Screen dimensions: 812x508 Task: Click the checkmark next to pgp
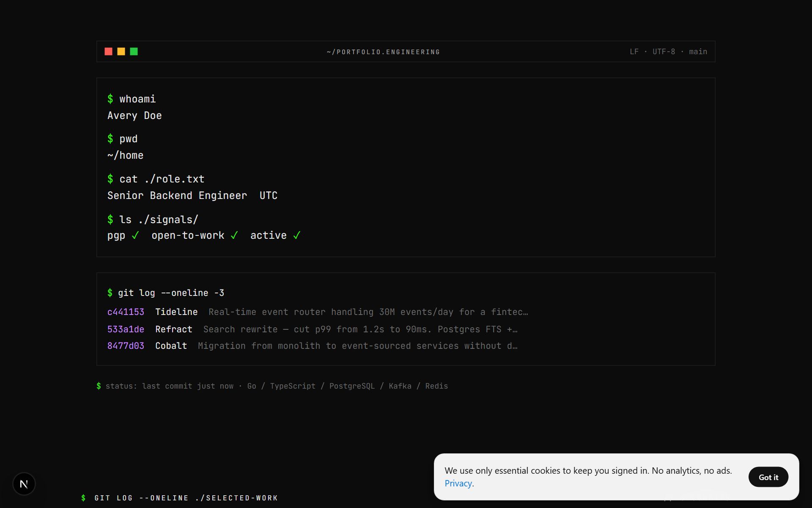tap(135, 235)
